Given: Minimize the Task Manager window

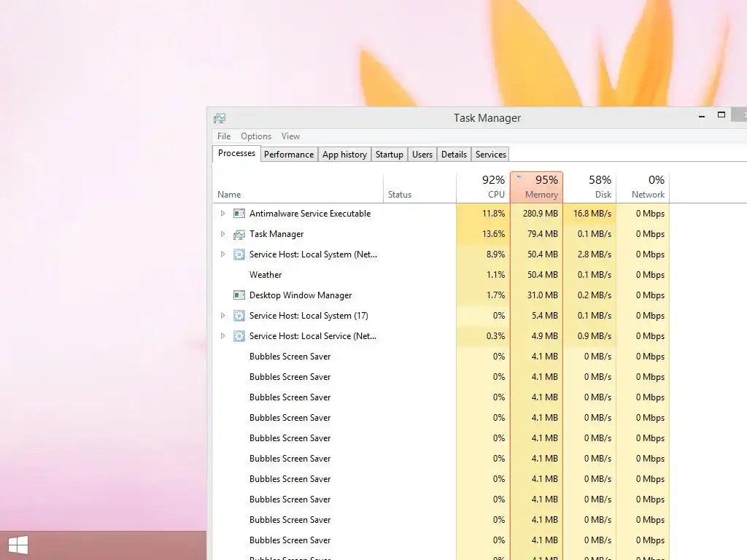Looking at the screenshot, I should (x=702, y=116).
